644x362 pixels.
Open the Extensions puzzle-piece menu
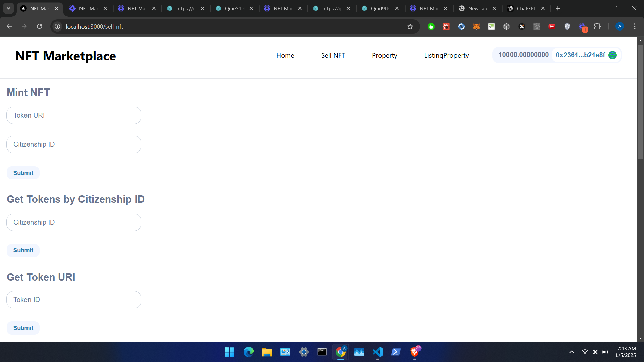(x=597, y=26)
